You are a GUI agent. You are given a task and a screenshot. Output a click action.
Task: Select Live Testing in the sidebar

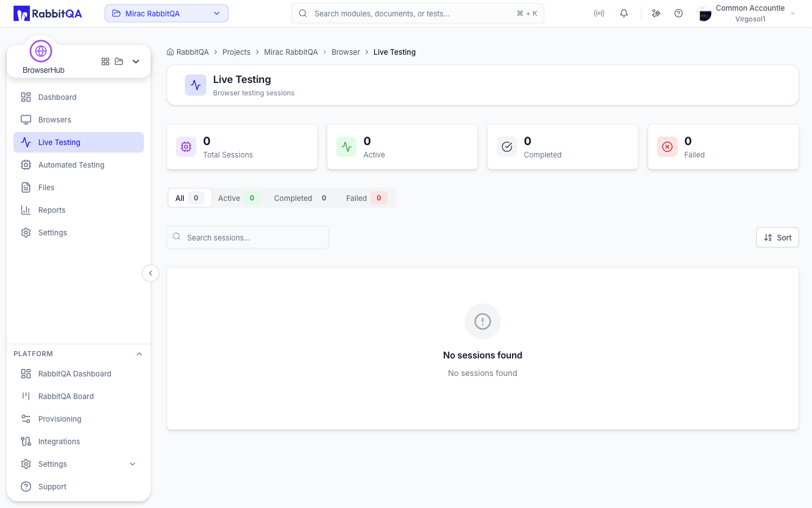pos(78,142)
